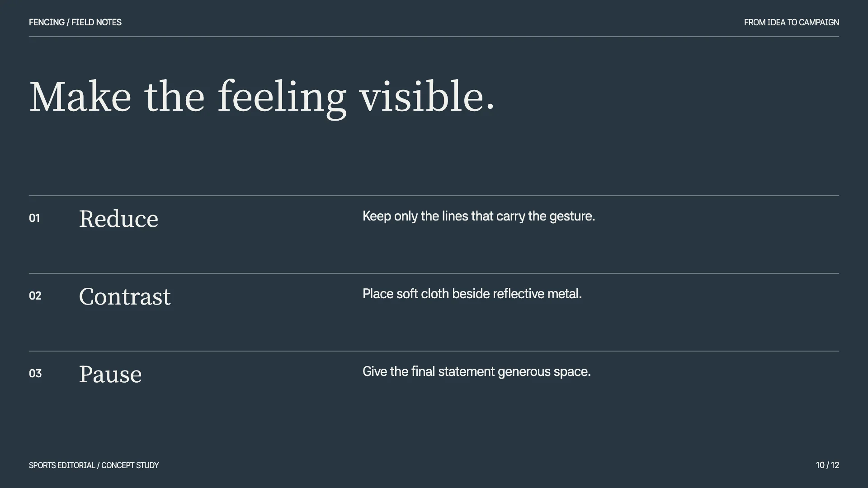
Task: Select the 'Contrast' heading
Action: (125, 297)
